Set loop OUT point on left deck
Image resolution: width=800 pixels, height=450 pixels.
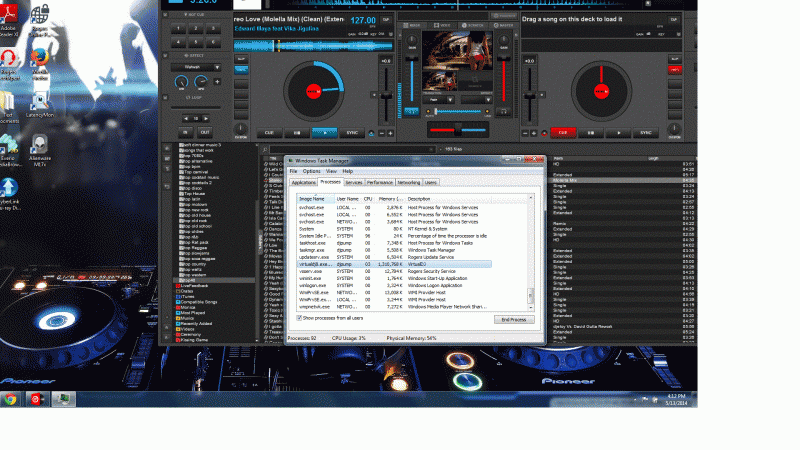pyautogui.click(x=205, y=132)
